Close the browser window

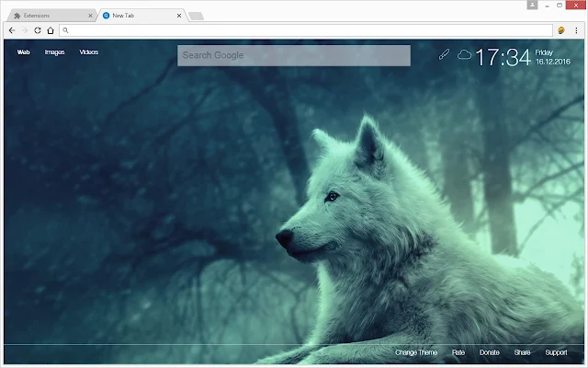coord(576,6)
